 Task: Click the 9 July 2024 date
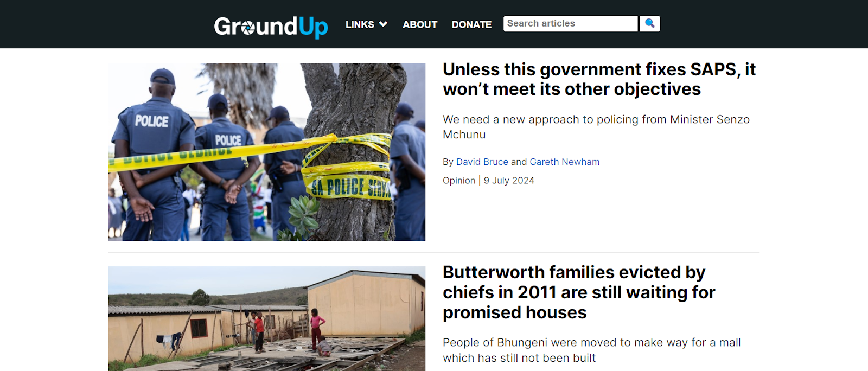509,181
